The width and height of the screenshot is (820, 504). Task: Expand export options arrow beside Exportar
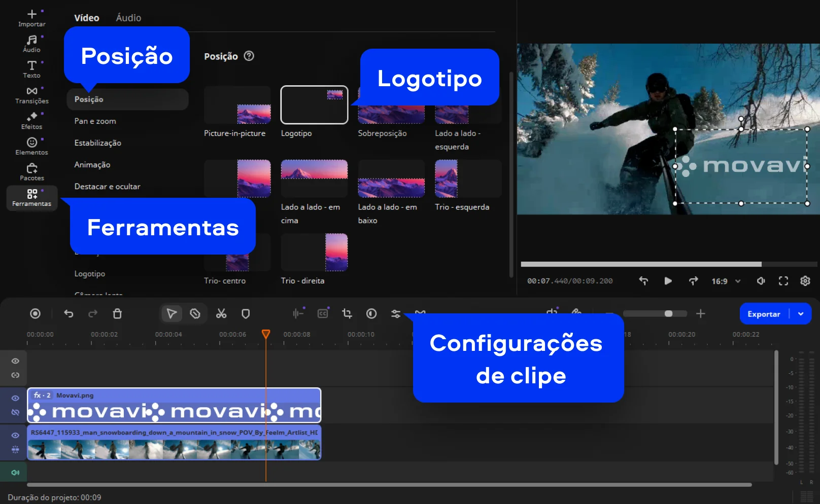point(801,314)
